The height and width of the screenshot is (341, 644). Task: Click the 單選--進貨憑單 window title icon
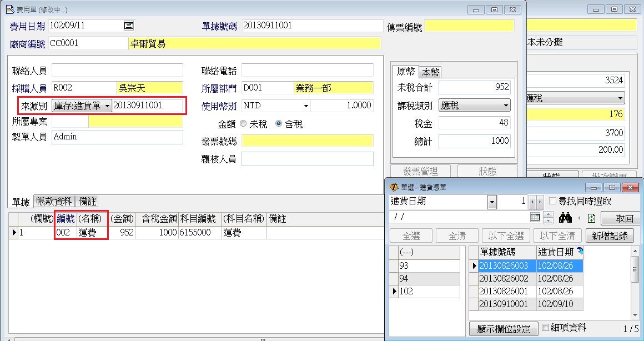point(394,188)
